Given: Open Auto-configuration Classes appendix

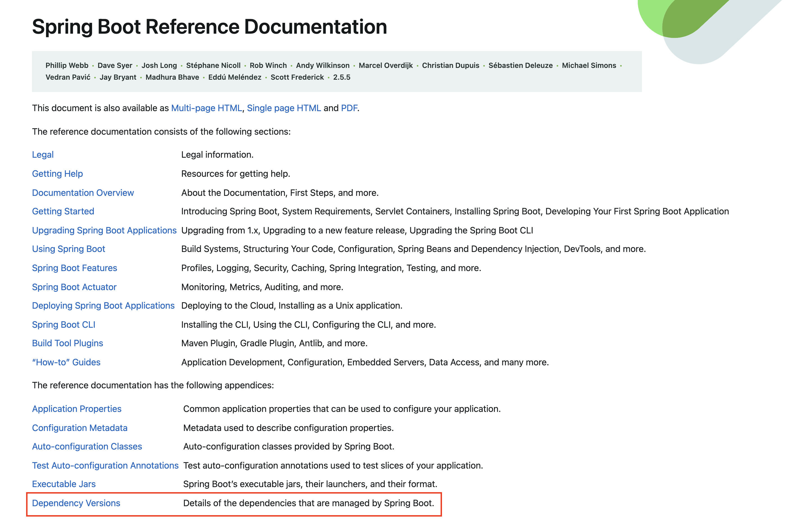Looking at the screenshot, I should (87, 446).
